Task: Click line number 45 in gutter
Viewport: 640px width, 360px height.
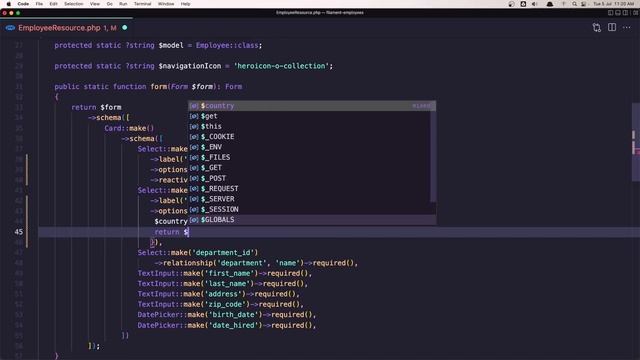Action: [x=19, y=232]
